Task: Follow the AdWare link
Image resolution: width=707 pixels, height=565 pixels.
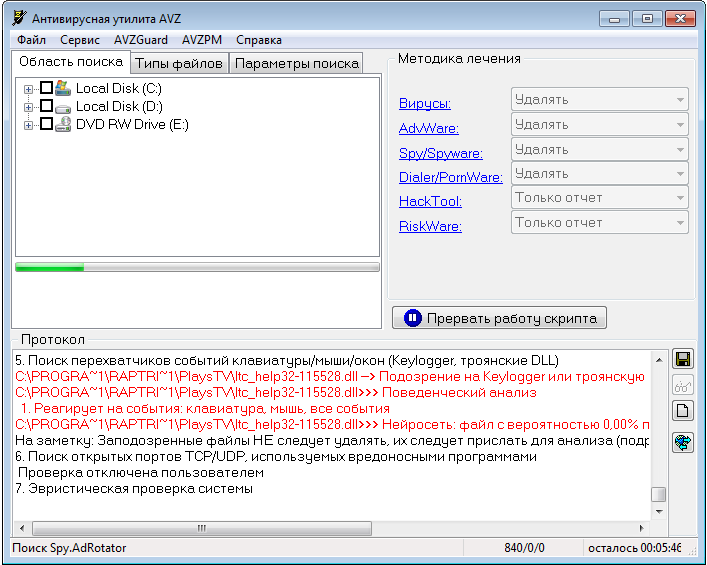Action: click(x=429, y=128)
